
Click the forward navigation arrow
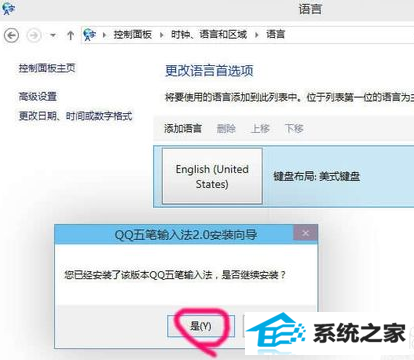point(34,35)
